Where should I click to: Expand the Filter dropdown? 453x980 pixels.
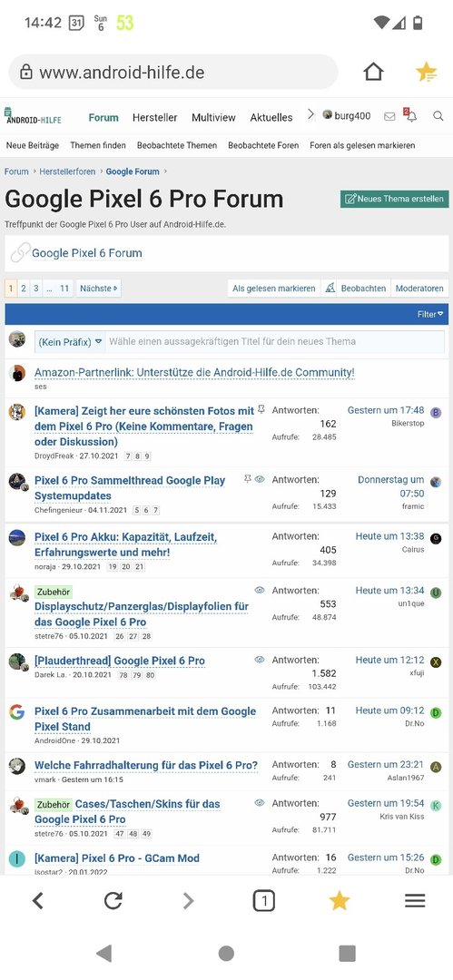pos(429,314)
